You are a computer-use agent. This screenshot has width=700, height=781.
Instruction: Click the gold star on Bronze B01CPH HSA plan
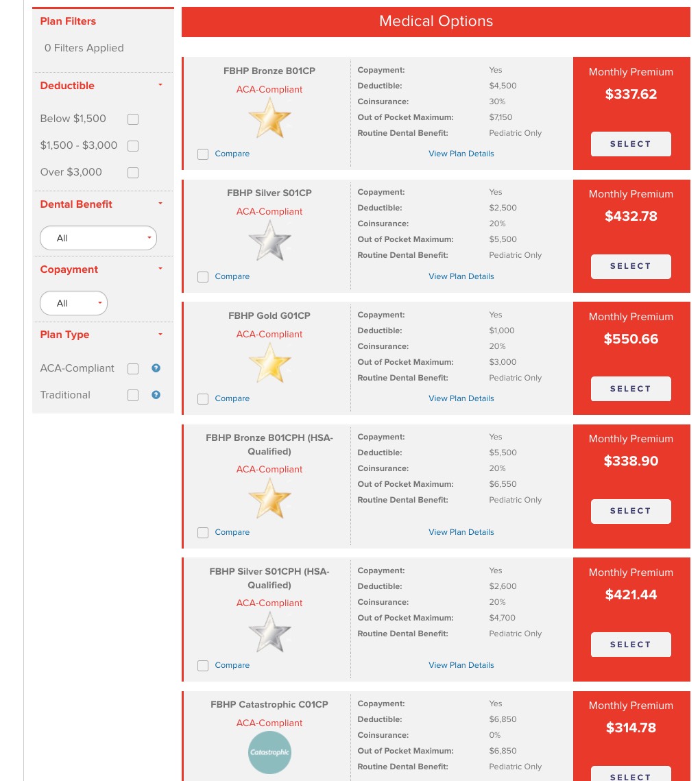click(x=269, y=497)
